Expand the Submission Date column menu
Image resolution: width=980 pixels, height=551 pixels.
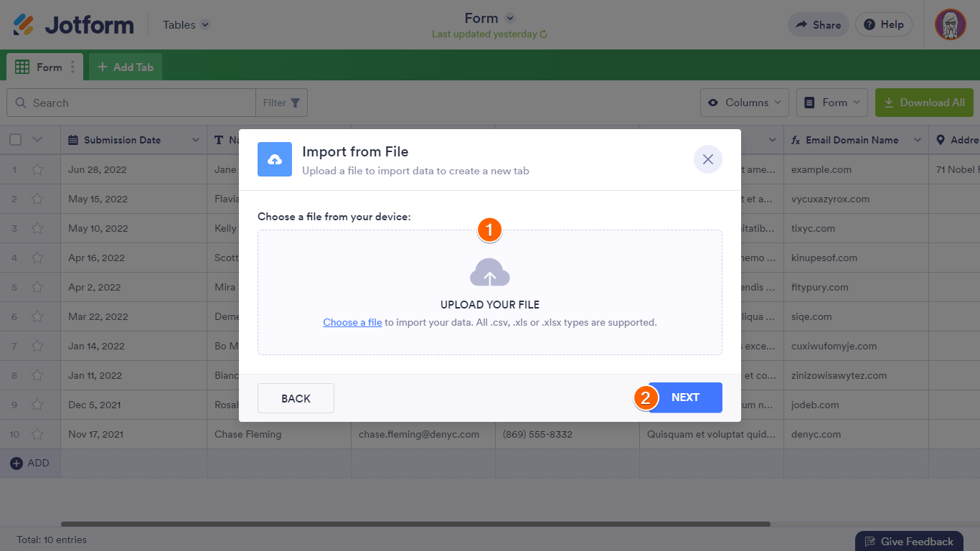(x=195, y=140)
